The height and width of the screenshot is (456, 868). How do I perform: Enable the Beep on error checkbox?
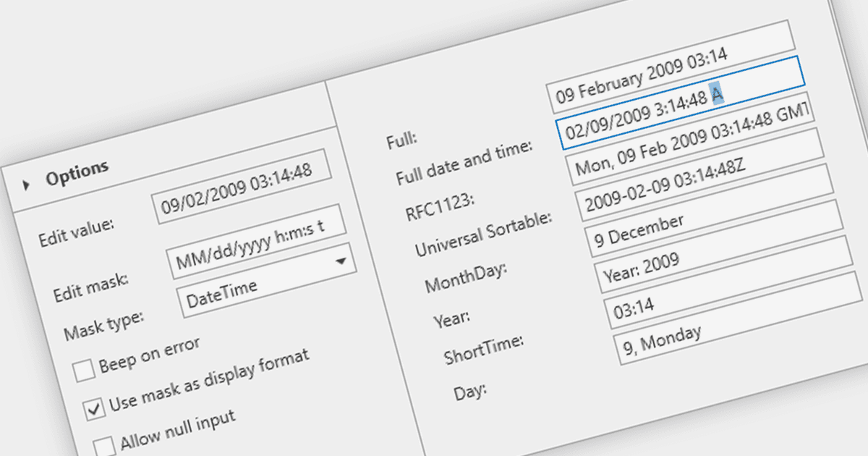(x=85, y=371)
